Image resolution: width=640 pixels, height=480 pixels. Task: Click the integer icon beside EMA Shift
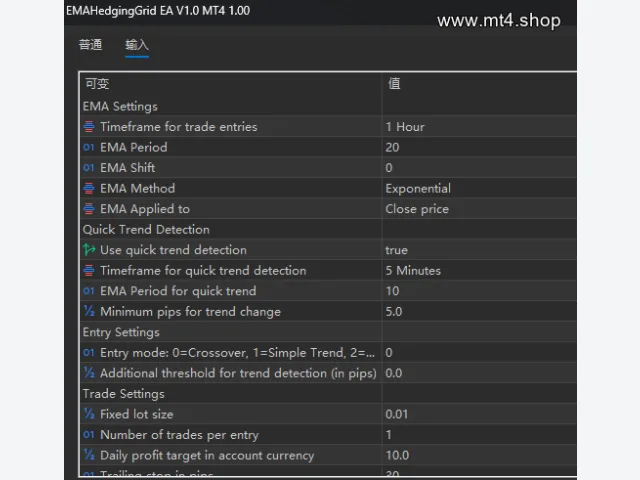(x=89, y=168)
